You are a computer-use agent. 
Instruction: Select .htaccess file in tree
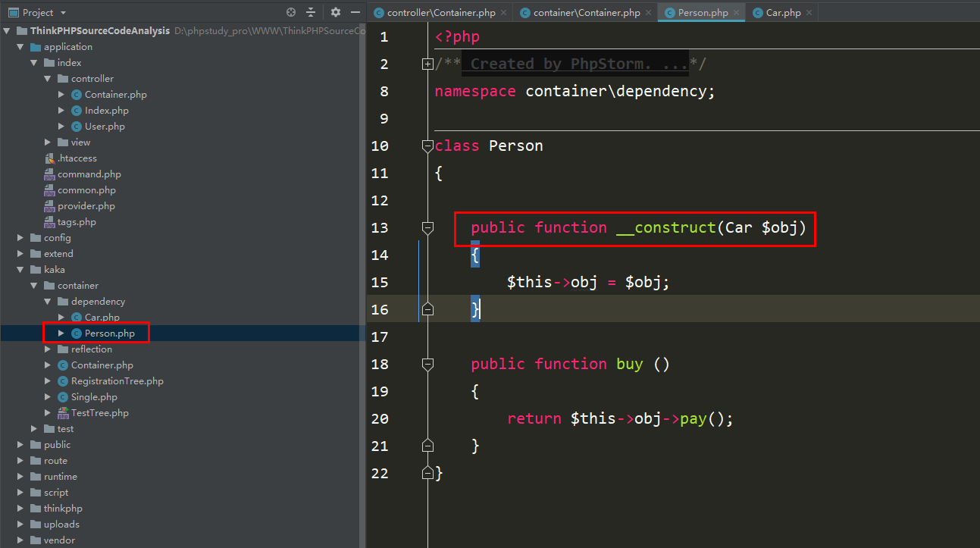[x=77, y=158]
